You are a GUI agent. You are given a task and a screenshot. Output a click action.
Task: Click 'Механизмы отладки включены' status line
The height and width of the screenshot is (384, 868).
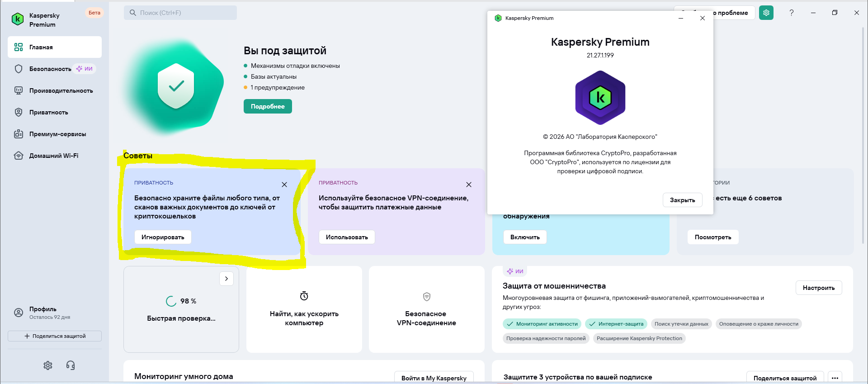pos(295,66)
